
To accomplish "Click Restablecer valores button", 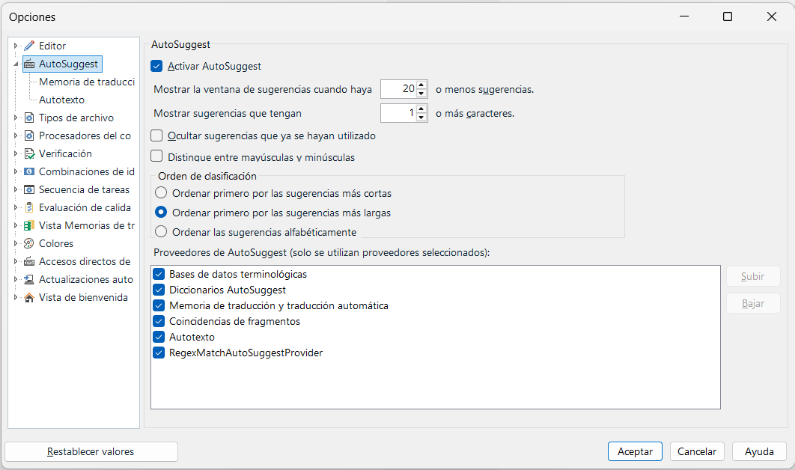I will click(91, 451).
